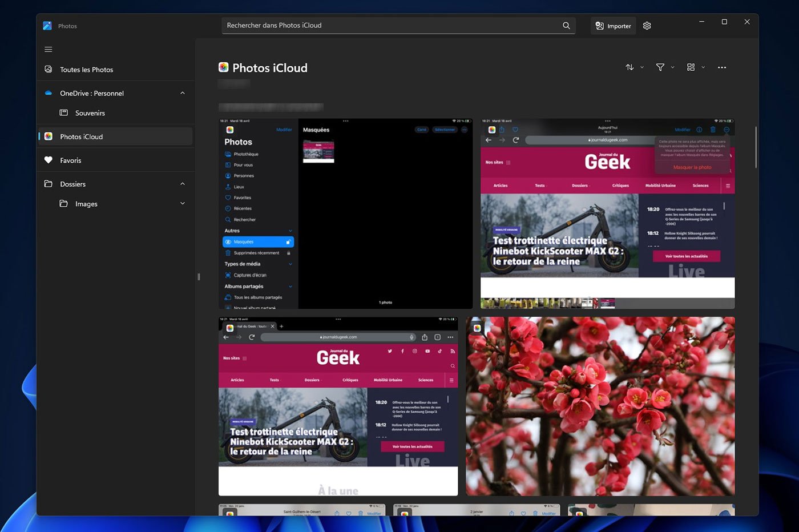Click the sort arrows icon
The height and width of the screenshot is (532, 799).
tap(629, 67)
